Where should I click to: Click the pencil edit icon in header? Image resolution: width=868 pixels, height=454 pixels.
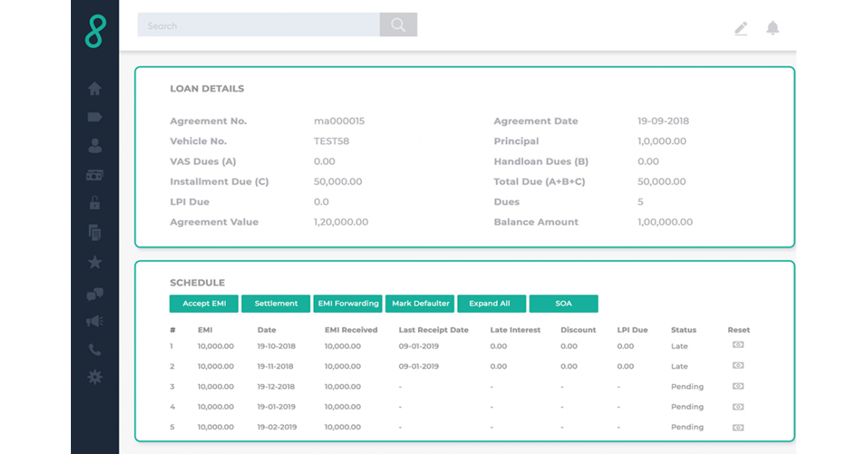click(741, 29)
